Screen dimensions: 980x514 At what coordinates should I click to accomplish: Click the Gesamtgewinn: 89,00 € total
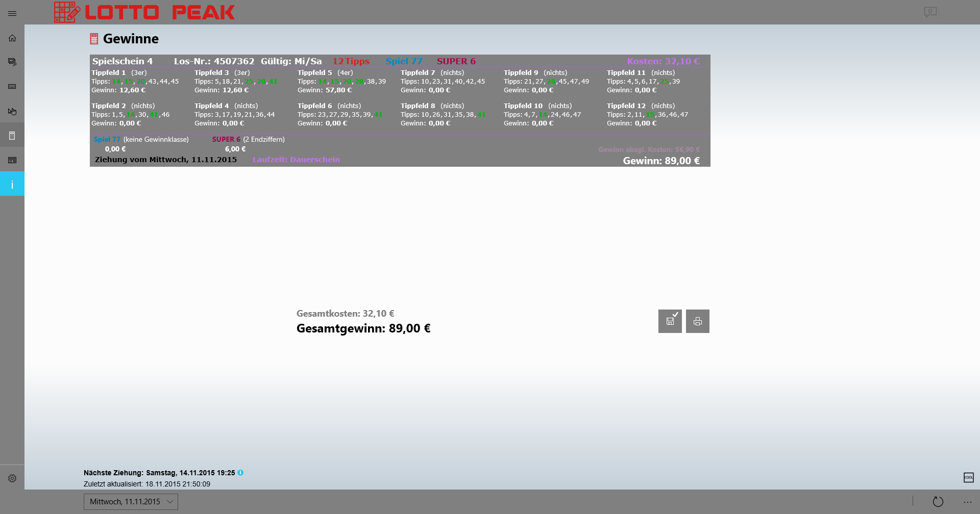pos(363,328)
